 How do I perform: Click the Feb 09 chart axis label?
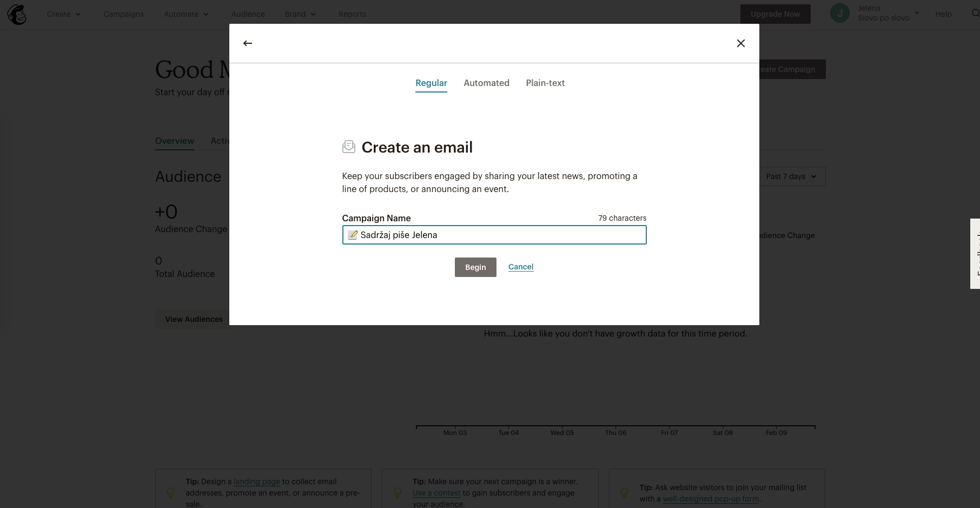pos(776,433)
